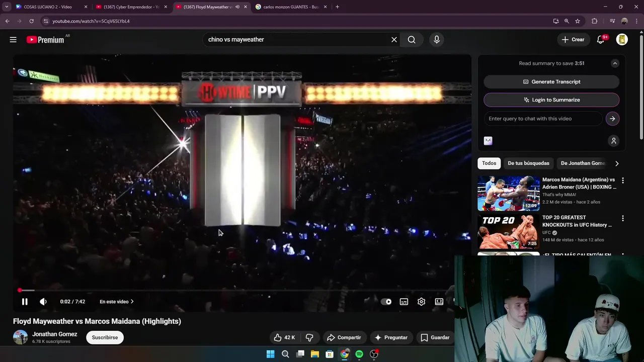
Task: Open the YouTube hamburger guide menu
Action: click(13, 40)
